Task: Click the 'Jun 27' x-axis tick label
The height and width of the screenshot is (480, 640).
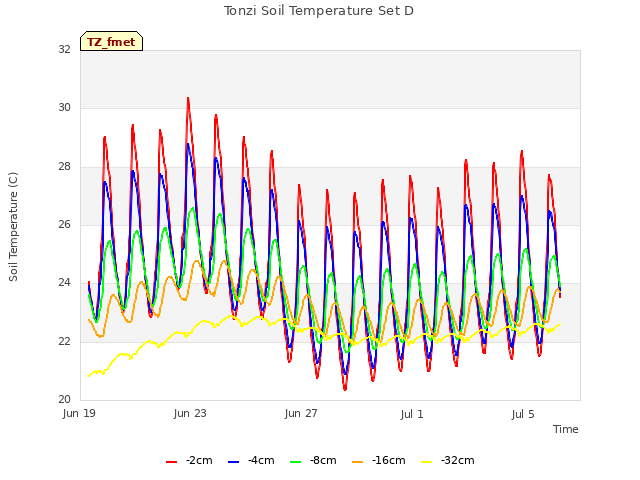Action: 301,413
